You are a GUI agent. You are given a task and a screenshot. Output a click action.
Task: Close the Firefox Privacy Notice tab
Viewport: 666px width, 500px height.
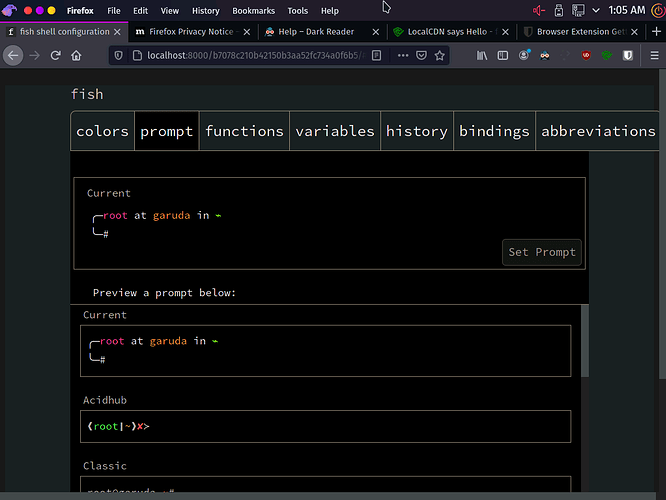pos(247,32)
